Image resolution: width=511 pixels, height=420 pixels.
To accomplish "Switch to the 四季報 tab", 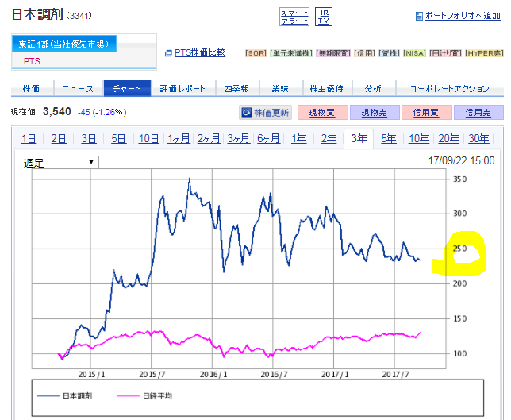I will (x=237, y=88).
